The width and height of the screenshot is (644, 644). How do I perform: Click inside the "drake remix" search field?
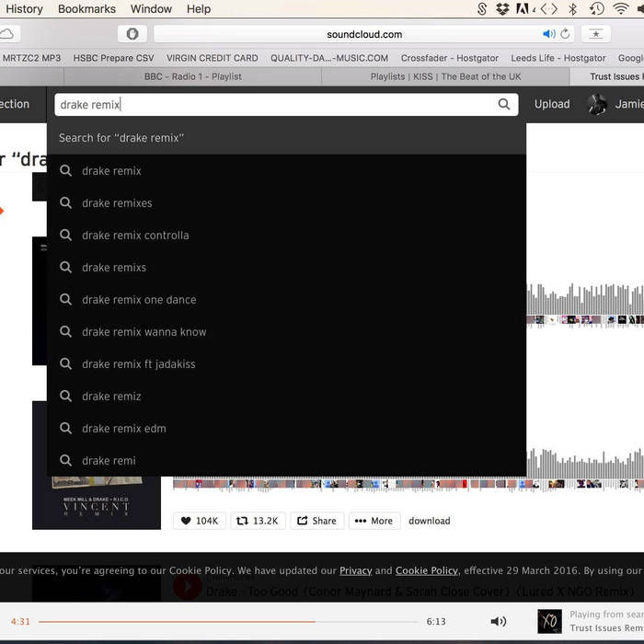pyautogui.click(x=276, y=105)
